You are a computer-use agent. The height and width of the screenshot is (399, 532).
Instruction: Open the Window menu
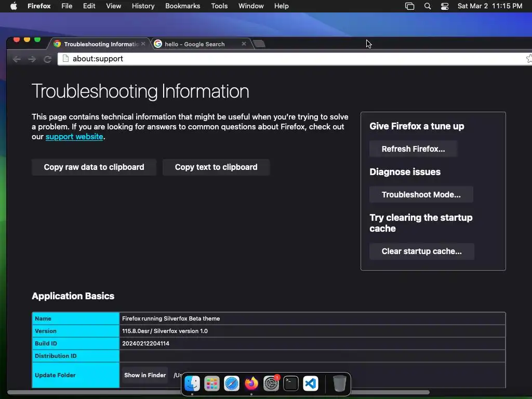tap(251, 6)
